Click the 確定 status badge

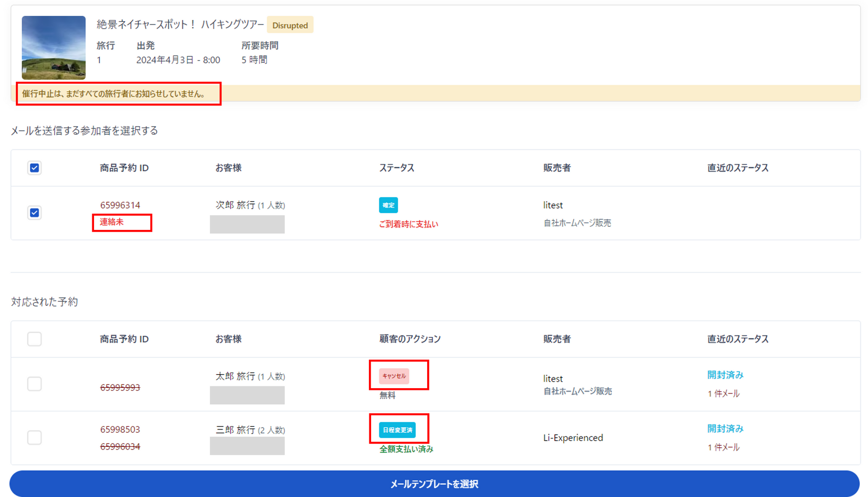pyautogui.click(x=388, y=205)
